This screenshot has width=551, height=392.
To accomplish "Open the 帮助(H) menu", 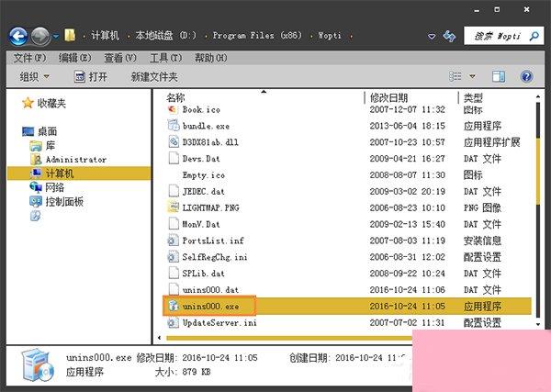I will pos(211,58).
